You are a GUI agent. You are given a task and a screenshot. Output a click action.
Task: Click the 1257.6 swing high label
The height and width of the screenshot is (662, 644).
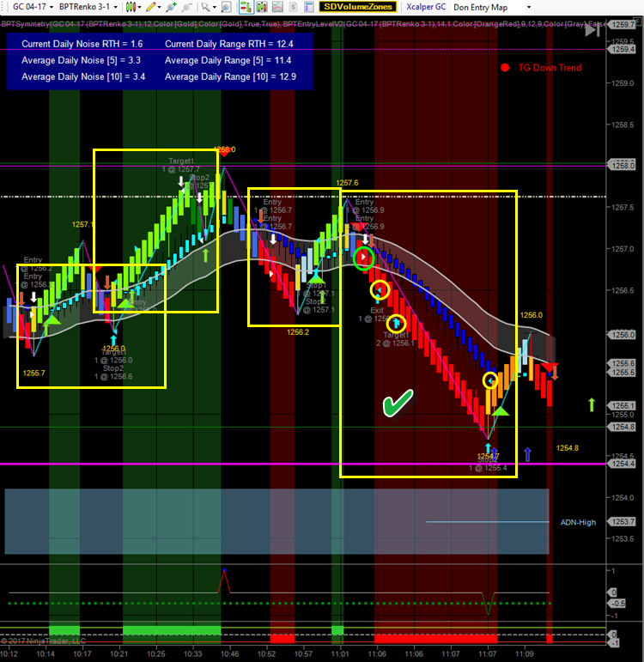pos(347,183)
